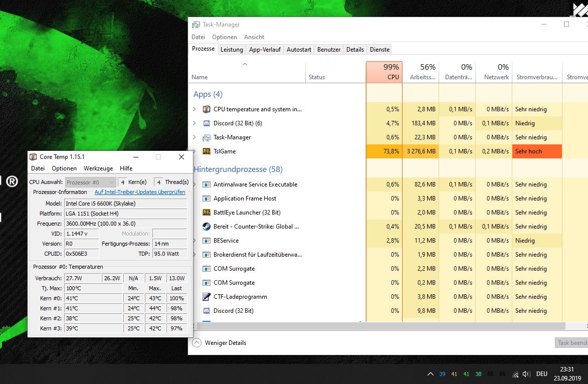Click the first COM Surrogate 2,2 MB icon

pyautogui.click(x=206, y=269)
